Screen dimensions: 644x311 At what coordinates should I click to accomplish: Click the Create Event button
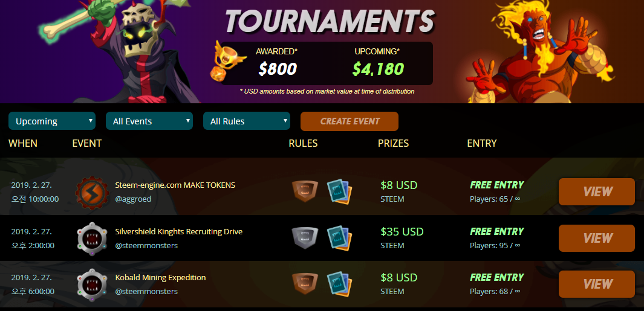[x=350, y=121]
